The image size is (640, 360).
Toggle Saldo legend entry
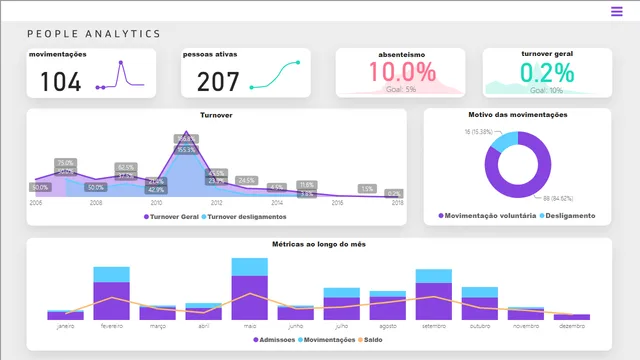(370, 340)
